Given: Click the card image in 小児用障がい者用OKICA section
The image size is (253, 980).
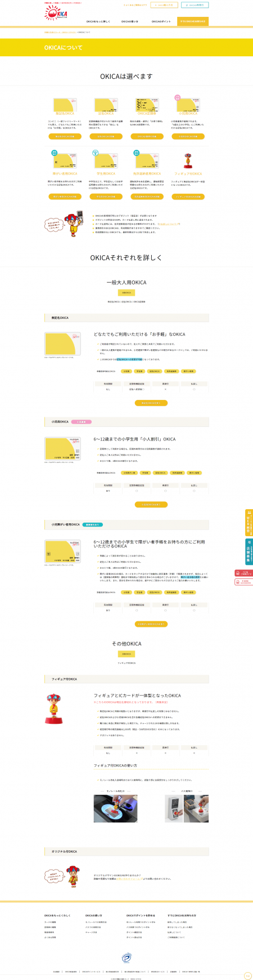Looking at the screenshot, I should (x=62, y=551).
